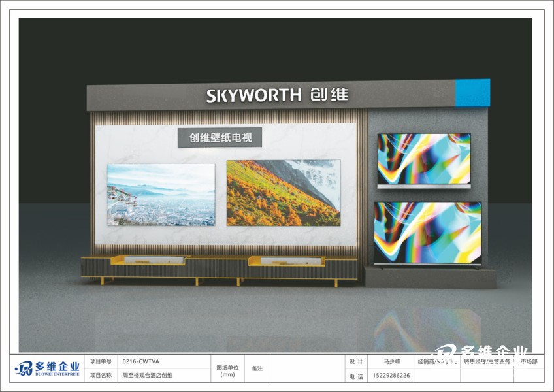Image resolution: width=554 pixels, height=392 pixels.
Task: Select the cable car landscape TV image
Action: point(161,195)
